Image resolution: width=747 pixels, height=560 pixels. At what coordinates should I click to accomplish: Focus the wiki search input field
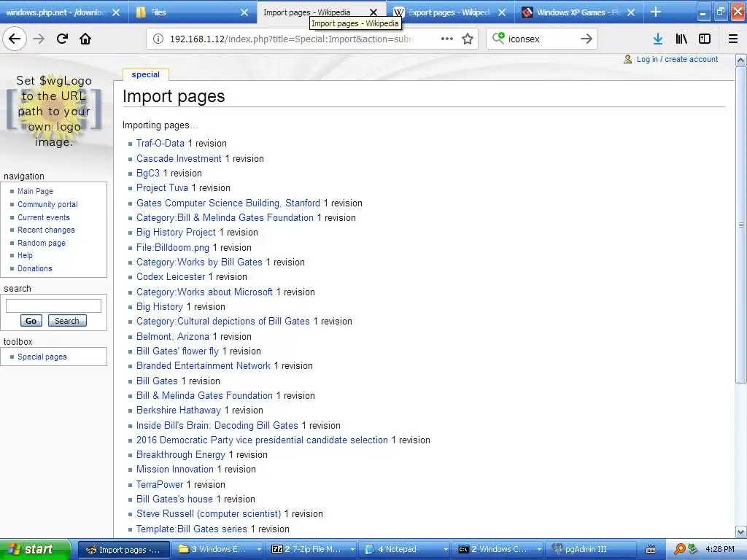click(x=53, y=306)
